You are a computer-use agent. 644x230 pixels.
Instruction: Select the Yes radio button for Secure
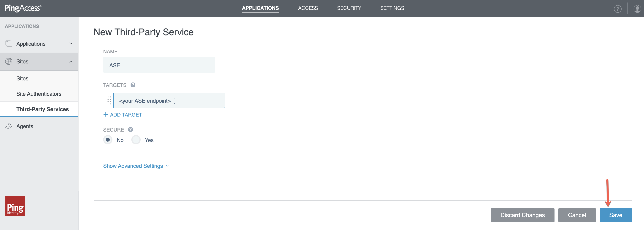click(x=136, y=140)
